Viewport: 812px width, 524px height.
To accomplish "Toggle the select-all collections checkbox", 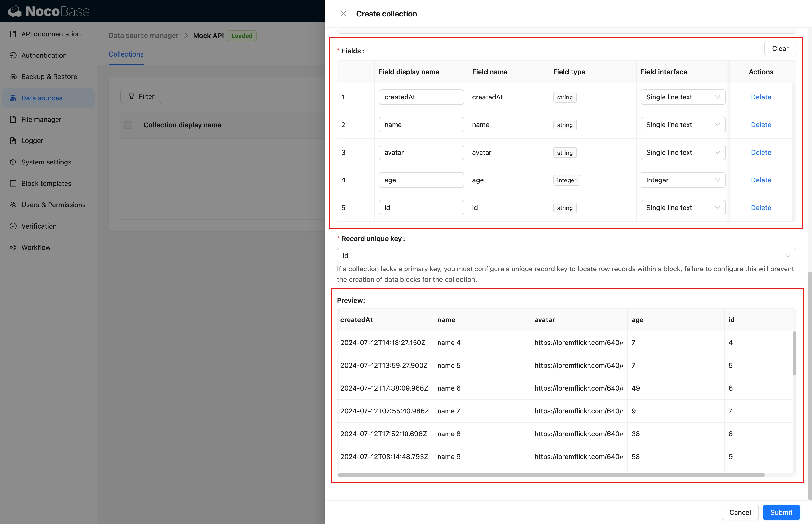I will coord(128,125).
